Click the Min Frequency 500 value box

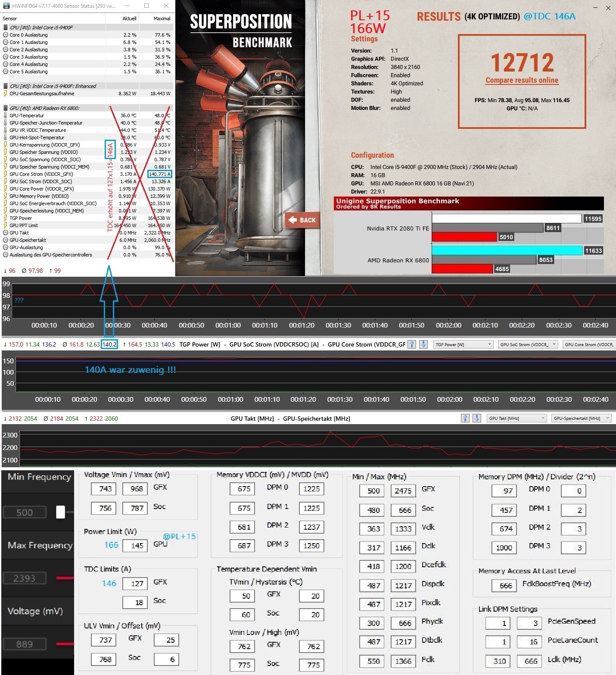pyautogui.click(x=25, y=512)
